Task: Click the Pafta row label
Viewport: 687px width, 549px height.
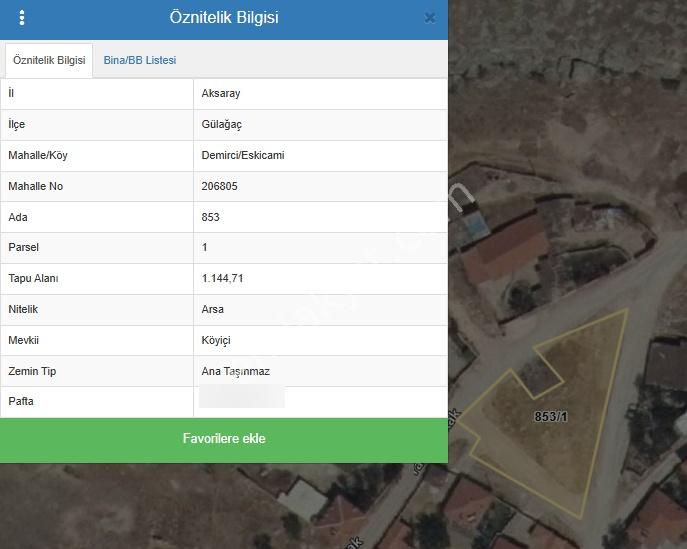Action: click(x=21, y=401)
